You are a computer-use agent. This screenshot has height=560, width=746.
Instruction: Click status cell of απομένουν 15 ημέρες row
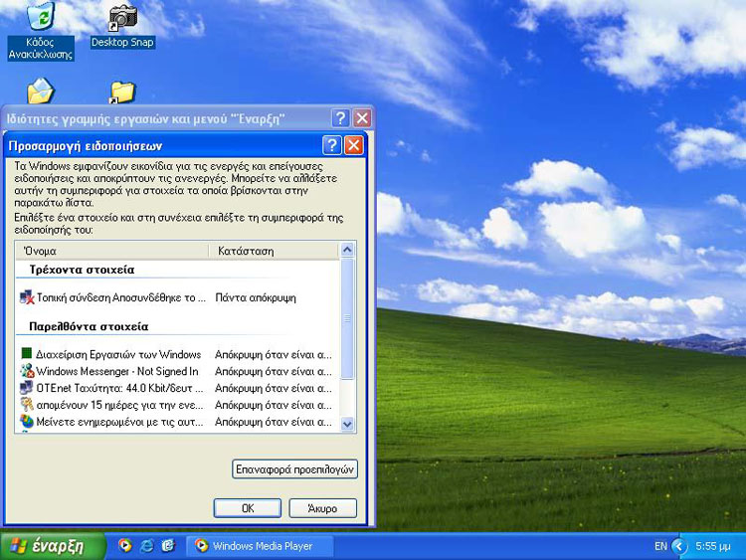tap(274, 406)
